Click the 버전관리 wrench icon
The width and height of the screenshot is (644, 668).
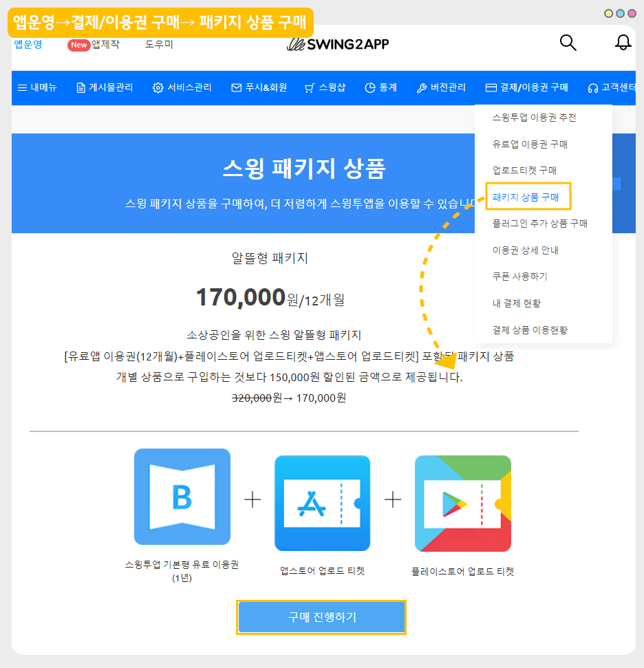(422, 88)
